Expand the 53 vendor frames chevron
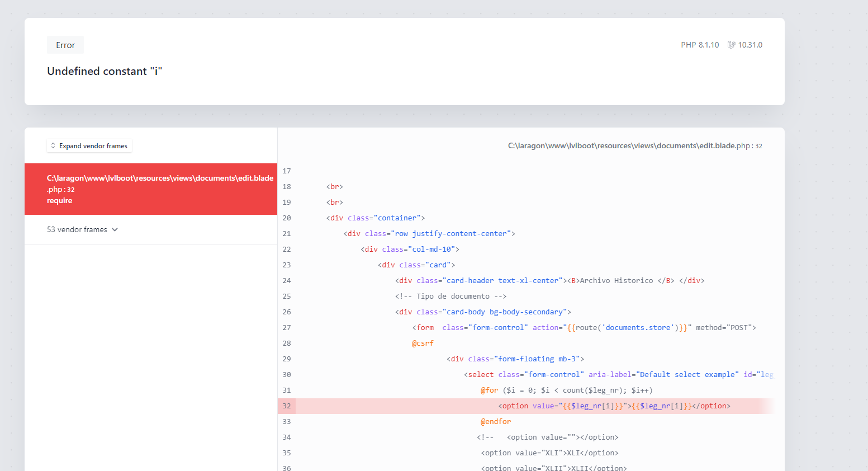 (x=115, y=230)
